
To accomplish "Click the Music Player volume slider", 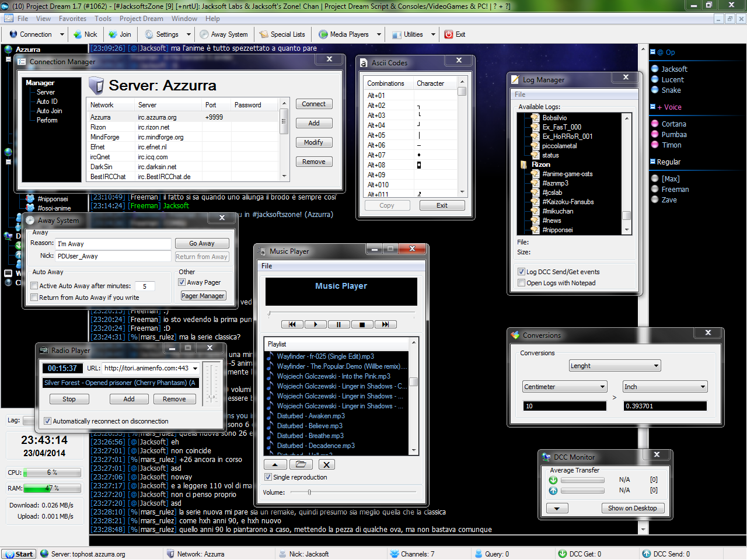I will click(309, 492).
